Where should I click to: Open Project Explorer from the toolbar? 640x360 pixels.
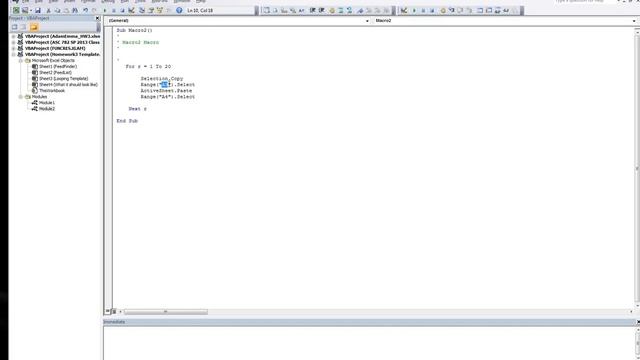[x=142, y=10]
